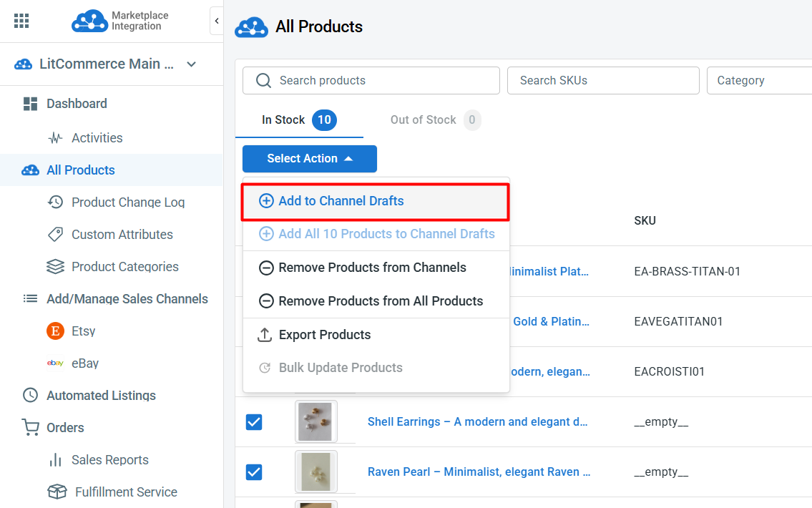812x508 pixels.
Task: Click the Activities pulse icon
Action: click(55, 138)
